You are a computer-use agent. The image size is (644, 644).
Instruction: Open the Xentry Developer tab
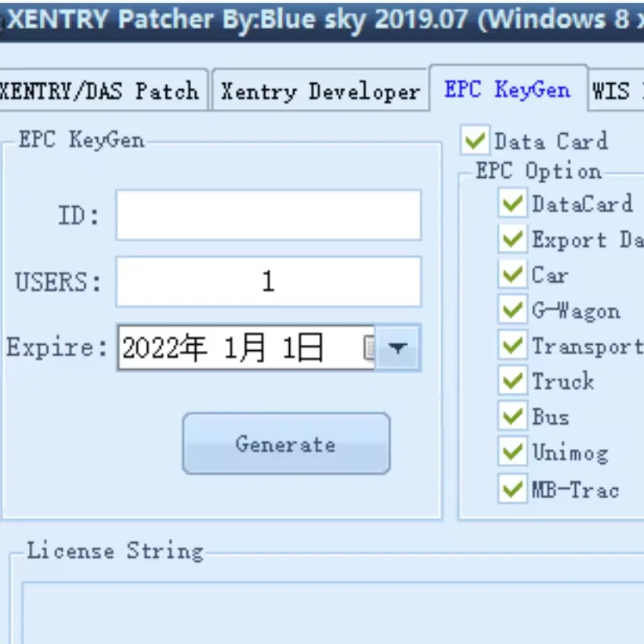click(x=318, y=90)
